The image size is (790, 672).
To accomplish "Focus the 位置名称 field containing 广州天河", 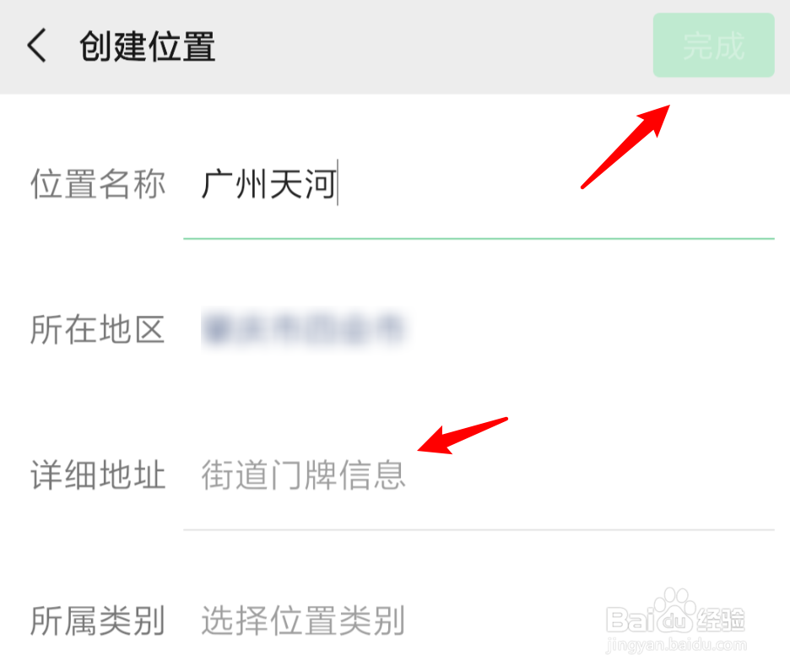I will coord(479,184).
